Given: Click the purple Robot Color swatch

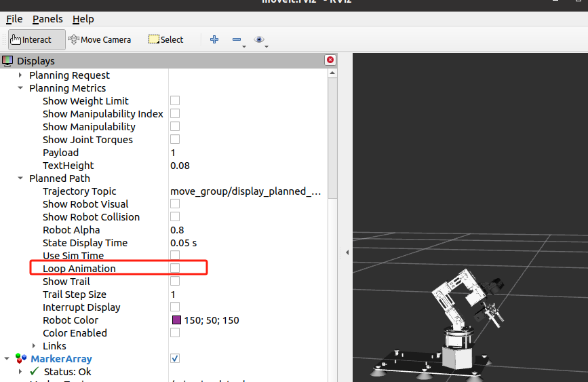Looking at the screenshot, I should point(176,320).
